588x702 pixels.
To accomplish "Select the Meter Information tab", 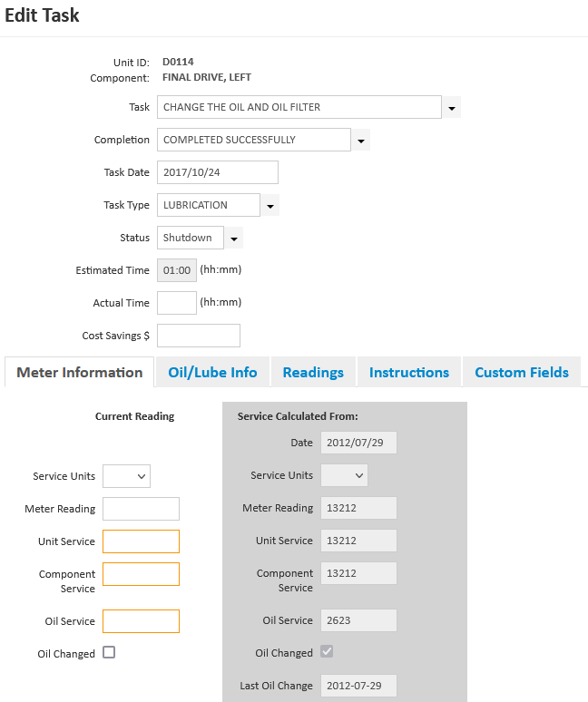I will (80, 372).
